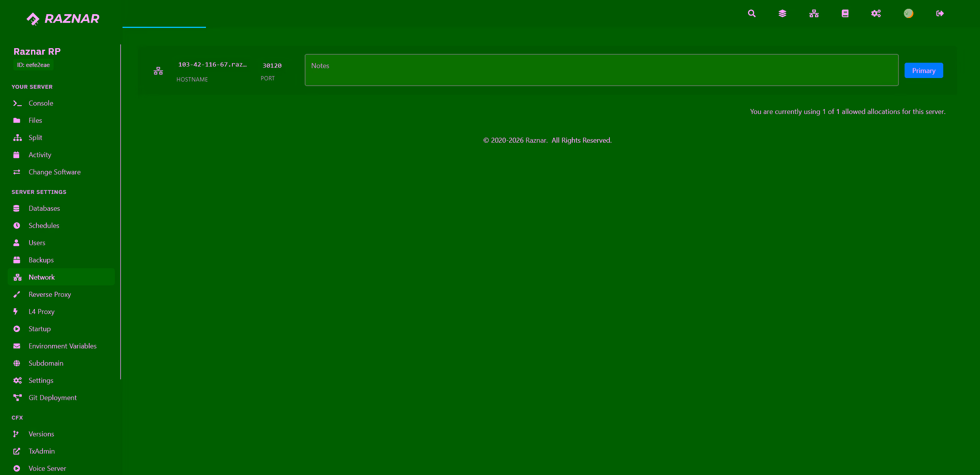The image size is (980, 475).
Task: Click the Network sidebar icon
Action: (x=18, y=277)
